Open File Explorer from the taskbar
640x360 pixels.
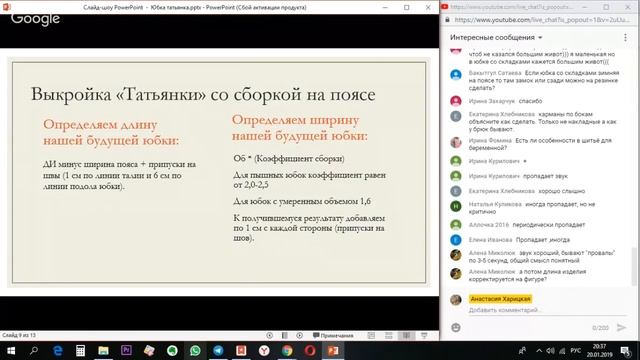point(103,351)
